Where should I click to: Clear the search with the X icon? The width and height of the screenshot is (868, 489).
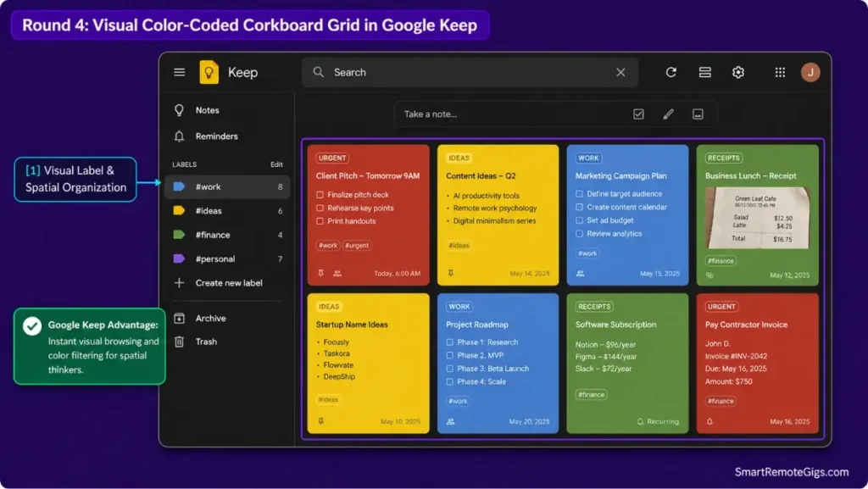click(620, 73)
